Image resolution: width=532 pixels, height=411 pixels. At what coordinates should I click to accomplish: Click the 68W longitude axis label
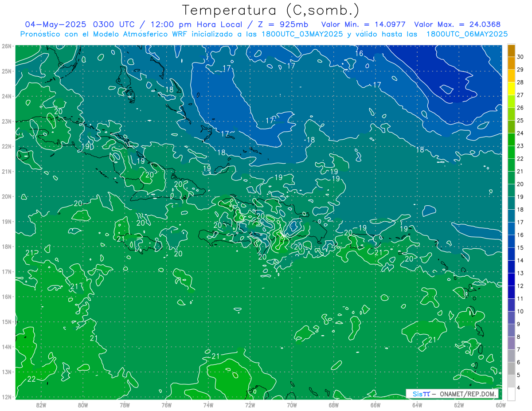point(333,404)
